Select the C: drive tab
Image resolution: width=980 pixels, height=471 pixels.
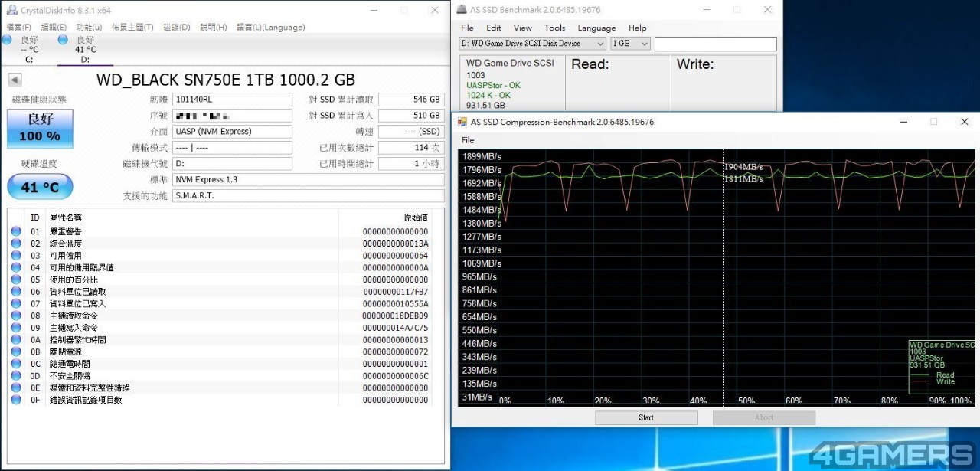29,49
